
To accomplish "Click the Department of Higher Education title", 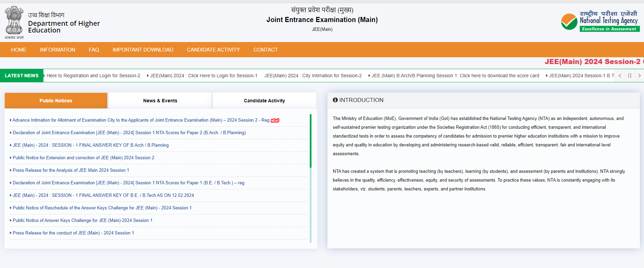I will (64, 27).
